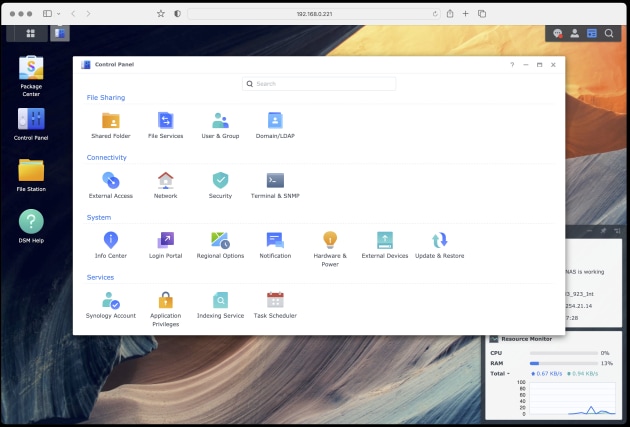The height and width of the screenshot is (427, 630).
Task: Open User & Group settings
Action: 220,126
